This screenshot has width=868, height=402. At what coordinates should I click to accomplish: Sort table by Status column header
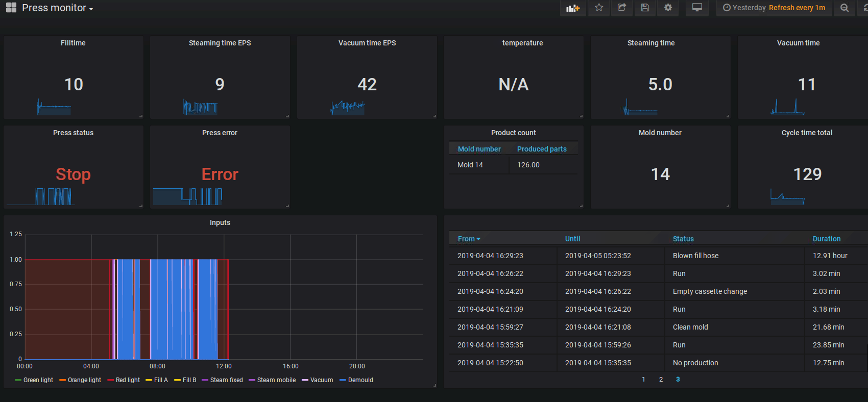(683, 239)
